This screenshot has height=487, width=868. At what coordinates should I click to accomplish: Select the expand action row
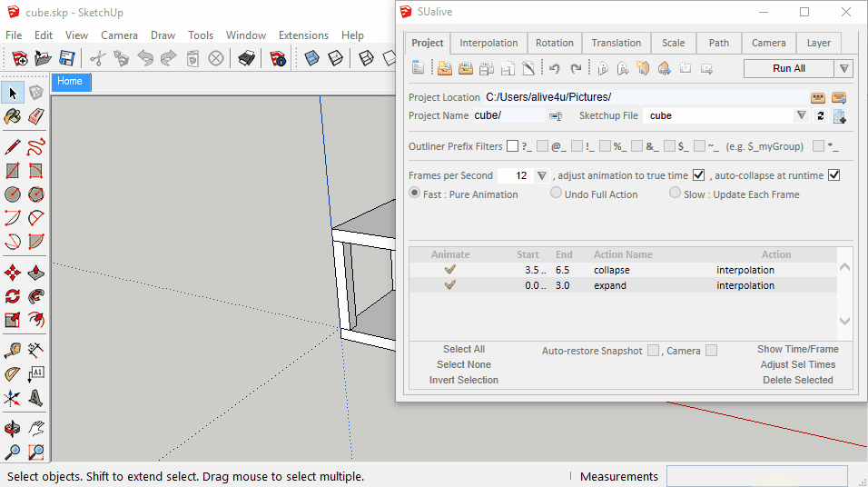[x=623, y=285]
